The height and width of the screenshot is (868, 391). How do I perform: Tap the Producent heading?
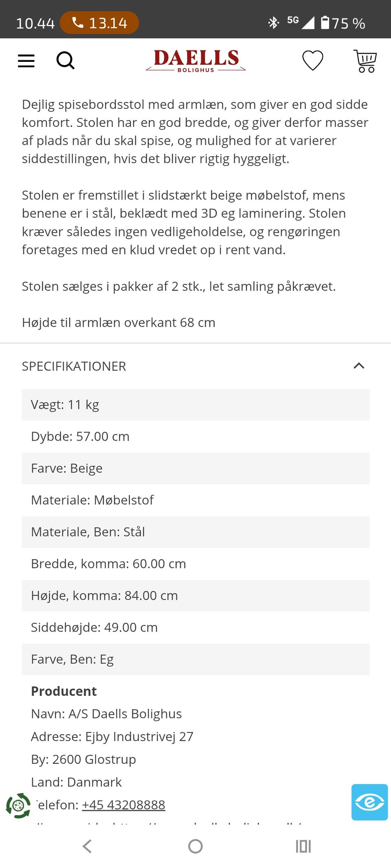tap(64, 691)
